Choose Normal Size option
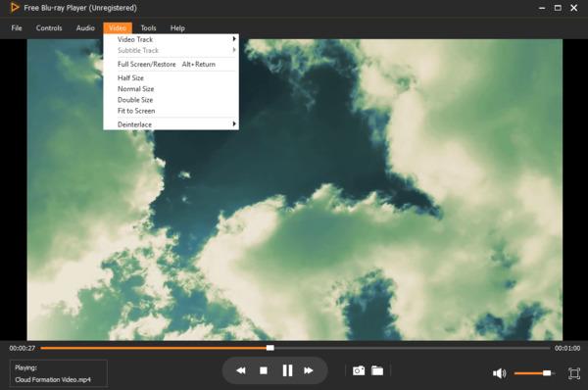 [x=171, y=89]
